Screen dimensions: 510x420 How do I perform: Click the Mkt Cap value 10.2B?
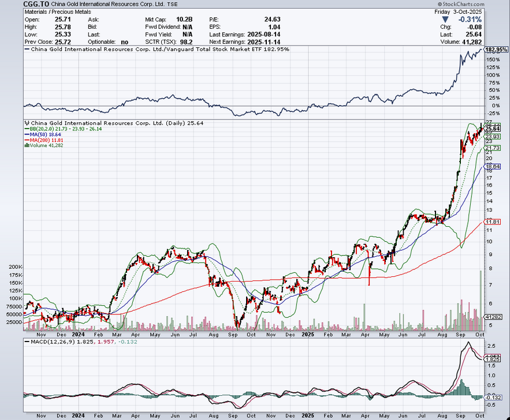click(184, 20)
